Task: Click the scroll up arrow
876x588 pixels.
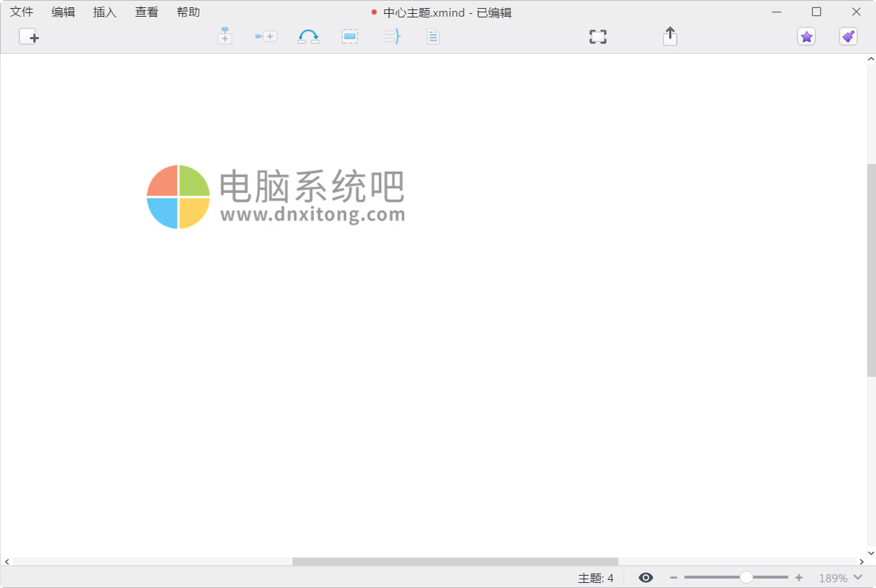Action: pos(872,60)
